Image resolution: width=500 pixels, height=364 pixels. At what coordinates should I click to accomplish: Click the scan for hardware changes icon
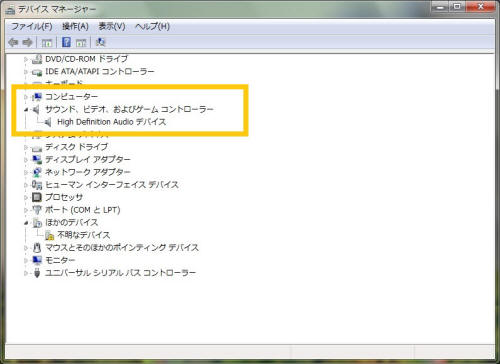100,42
